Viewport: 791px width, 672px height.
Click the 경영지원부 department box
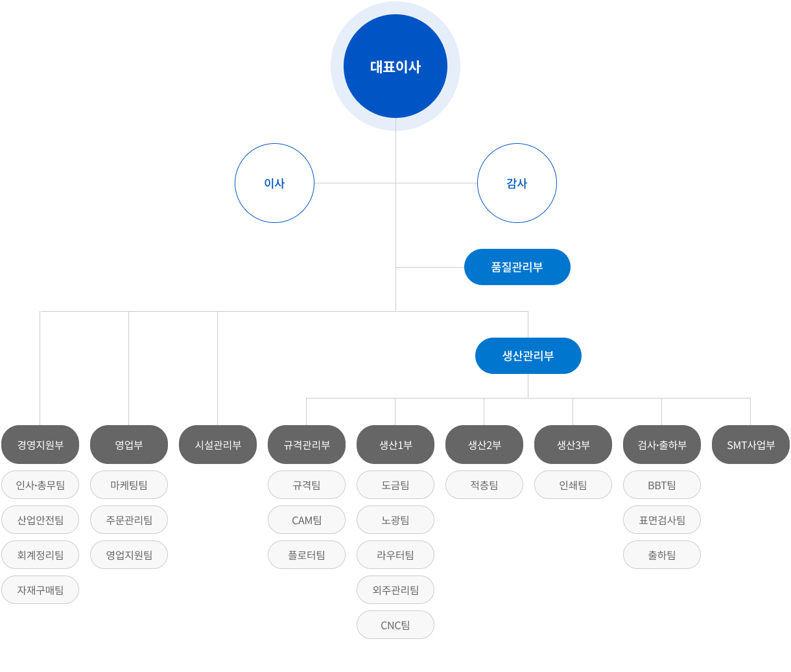tap(40, 445)
